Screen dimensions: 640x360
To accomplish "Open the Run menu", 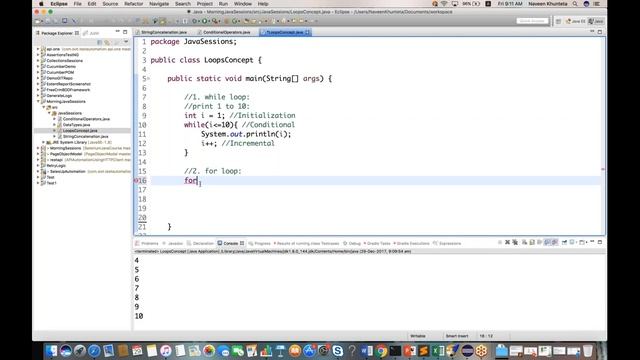I will click(223, 4).
